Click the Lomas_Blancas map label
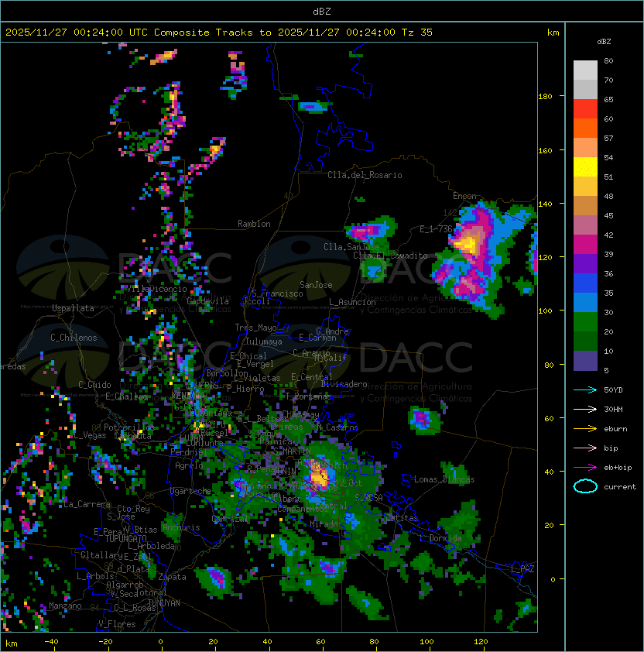The height and width of the screenshot is (652, 644). 444,480
